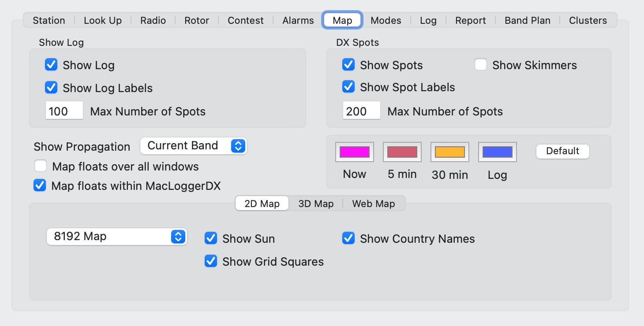Disable Show Country Names

point(348,238)
